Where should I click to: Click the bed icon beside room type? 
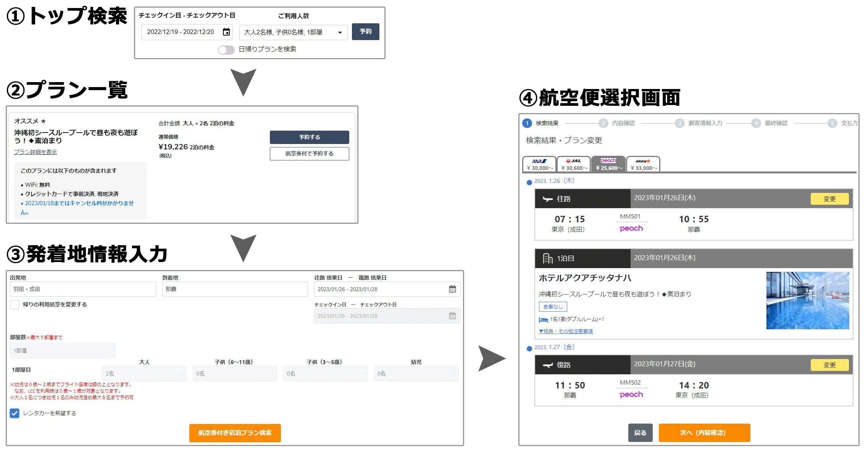(x=543, y=320)
